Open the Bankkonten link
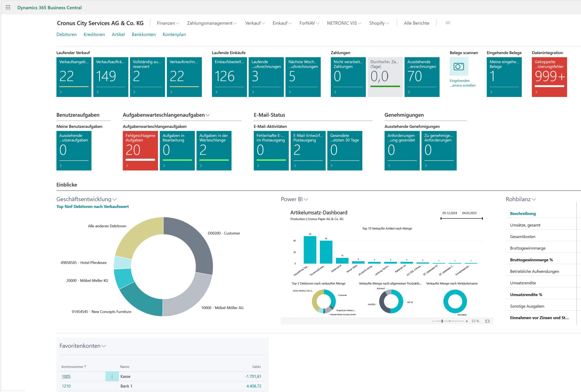This screenshot has height=392, width=581. coord(144,35)
